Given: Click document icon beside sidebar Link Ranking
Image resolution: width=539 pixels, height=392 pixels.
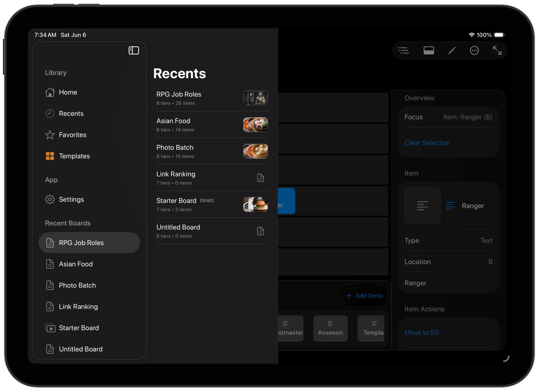Looking at the screenshot, I should (50, 306).
